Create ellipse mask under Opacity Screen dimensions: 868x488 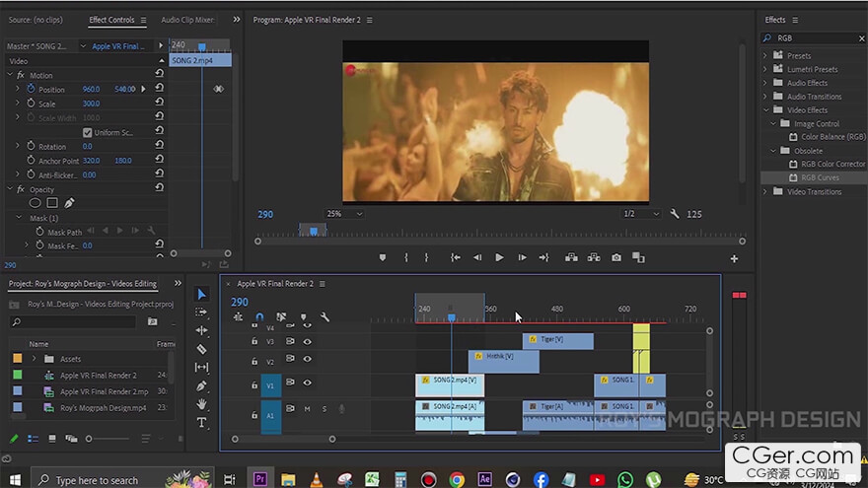[x=35, y=203]
